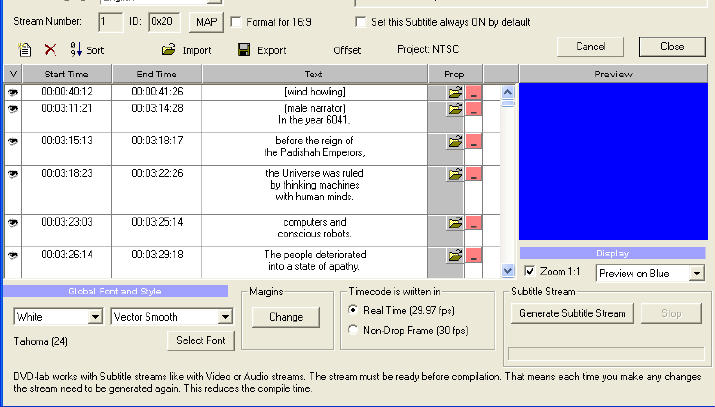Image resolution: width=715 pixels, height=407 pixels.
Task: Click red minus button for Padishah Emperors row
Action: click(x=474, y=141)
